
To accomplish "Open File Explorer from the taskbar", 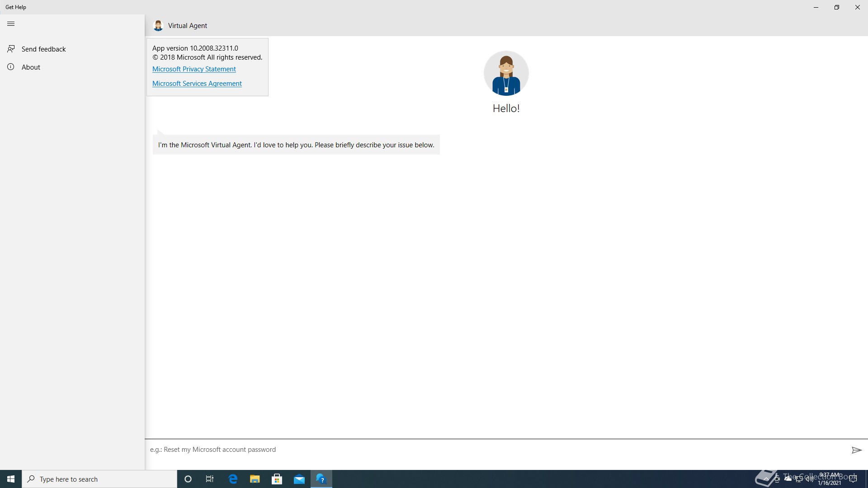I will (x=255, y=479).
